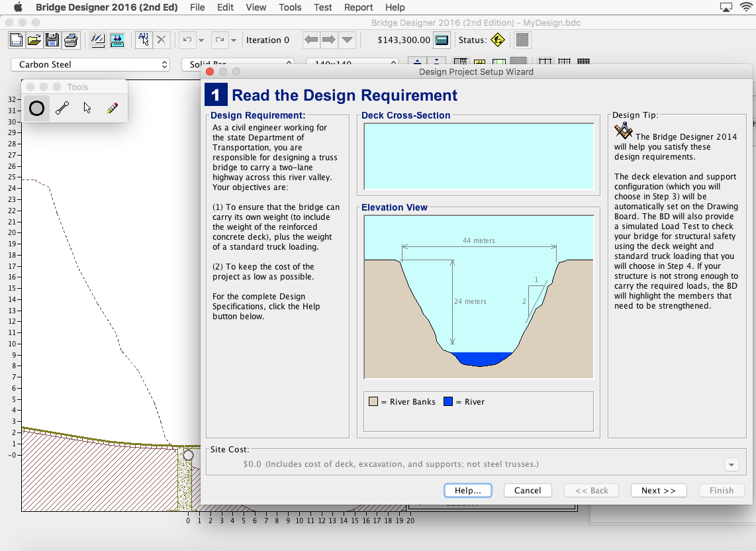Click the Next >> button
Screen dimensions: 756x551
point(658,491)
